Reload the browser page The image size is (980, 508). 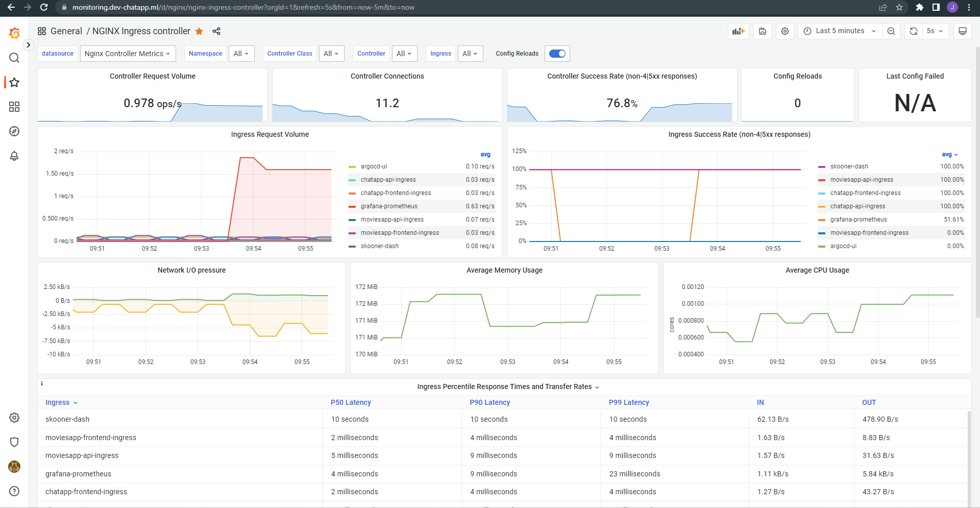(44, 7)
